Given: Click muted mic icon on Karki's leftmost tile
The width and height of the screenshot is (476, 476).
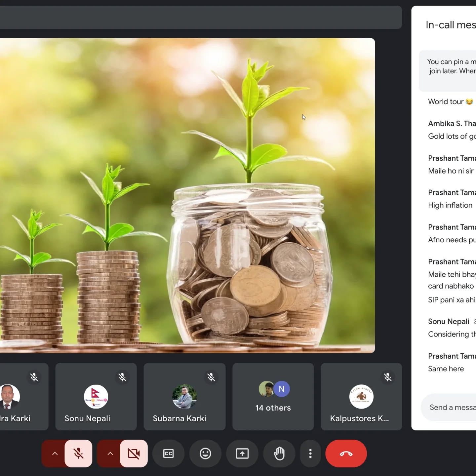Looking at the screenshot, I should point(34,377).
